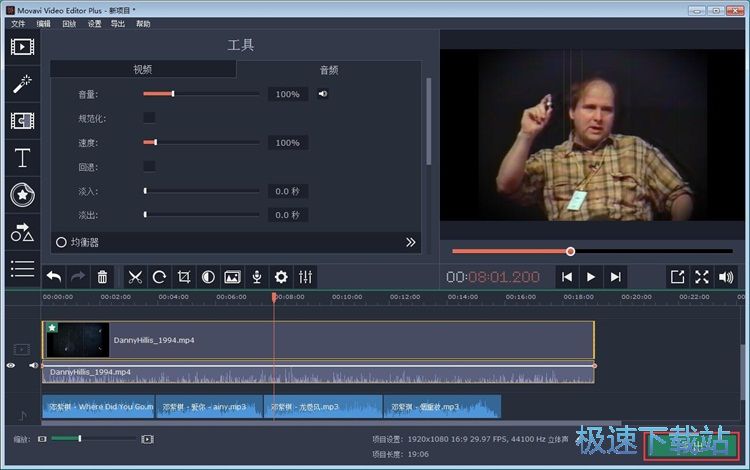Image resolution: width=750 pixels, height=470 pixels.
Task: Open the Playback menu
Action: [69, 24]
